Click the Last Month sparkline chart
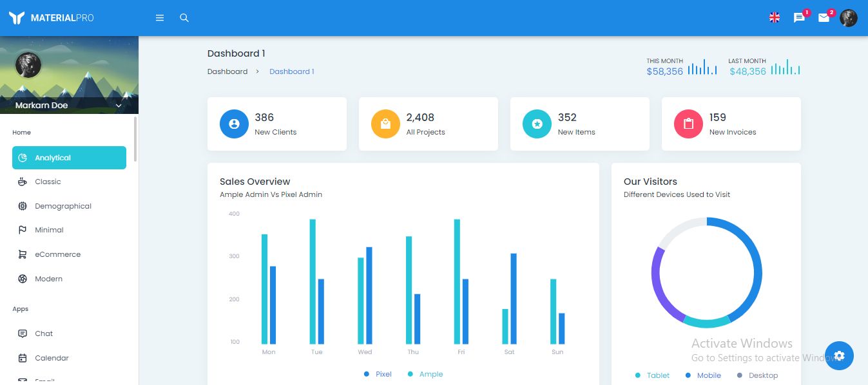868x385 pixels. coord(786,67)
